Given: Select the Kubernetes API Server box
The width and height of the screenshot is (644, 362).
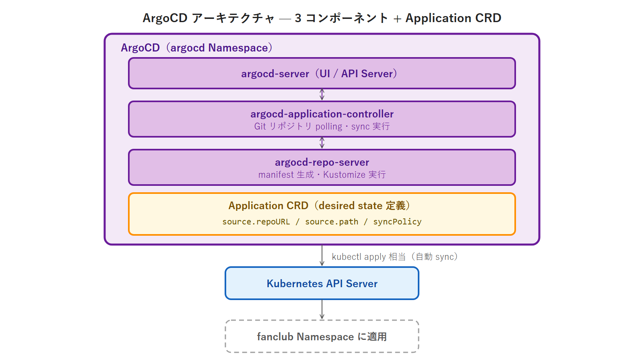Looking at the screenshot, I should point(322,283).
